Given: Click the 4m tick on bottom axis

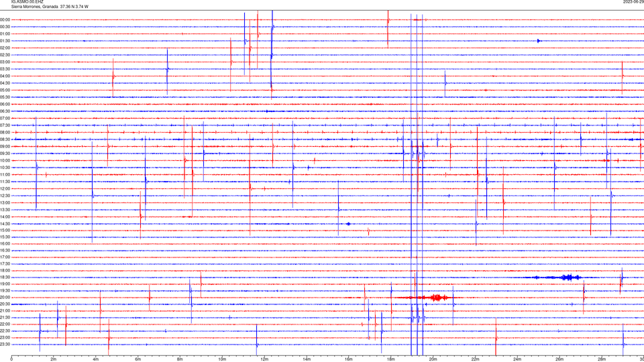Looking at the screenshot, I should pyautogui.click(x=96, y=359).
